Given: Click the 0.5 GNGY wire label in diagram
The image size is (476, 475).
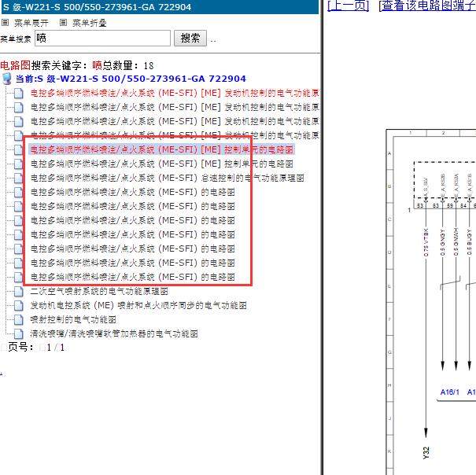Looking at the screenshot, I should (x=443, y=242).
